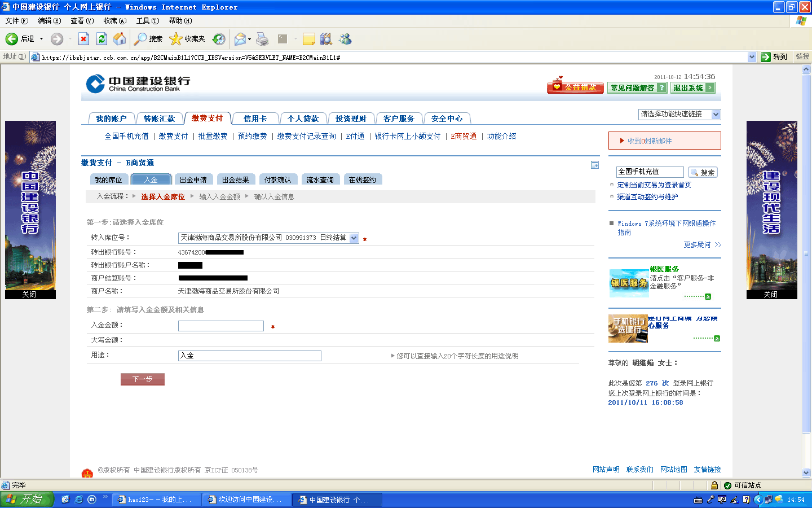Click the Print toolbar icon

pyautogui.click(x=262, y=39)
